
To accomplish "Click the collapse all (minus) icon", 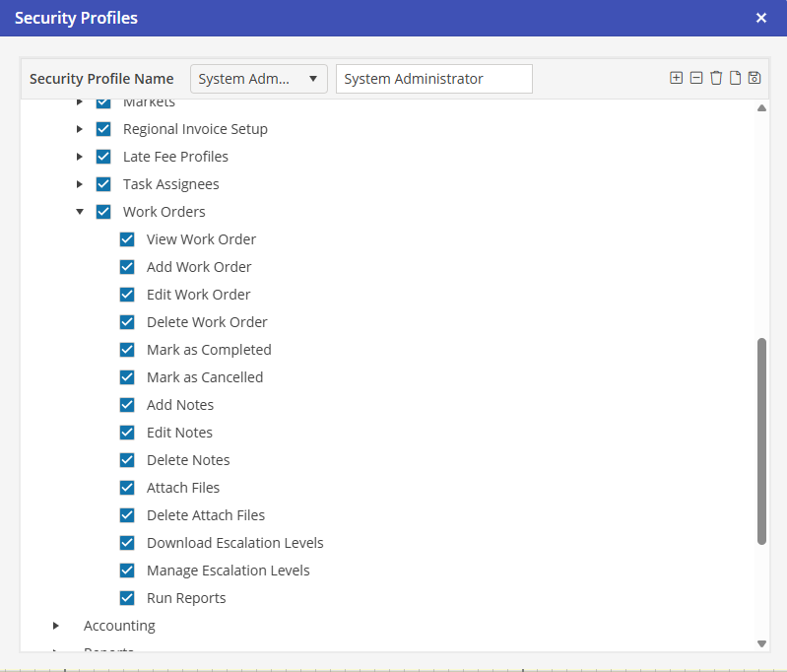I will (x=696, y=78).
